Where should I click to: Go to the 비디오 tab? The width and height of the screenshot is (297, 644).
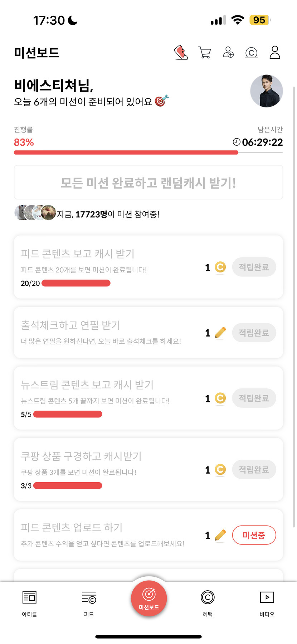coord(267,604)
